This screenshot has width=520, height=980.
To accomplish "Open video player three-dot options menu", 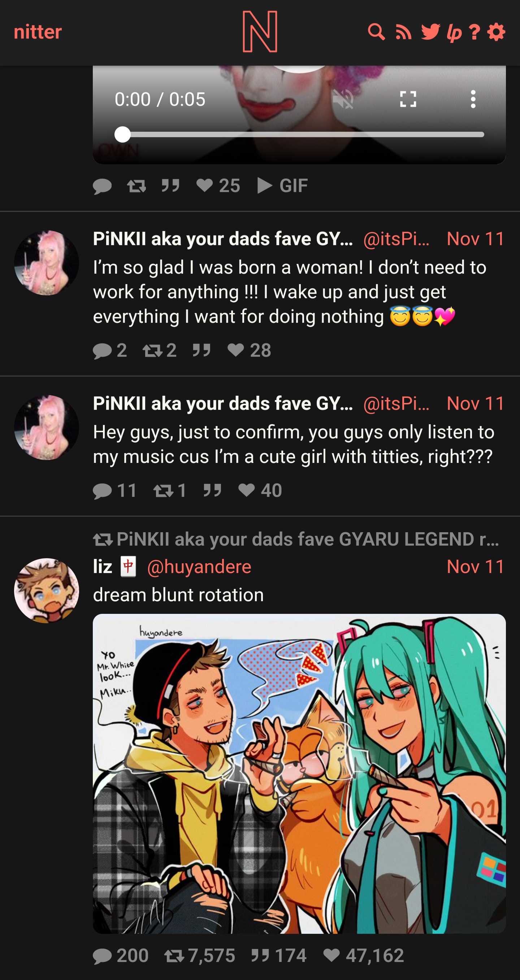I will [473, 99].
